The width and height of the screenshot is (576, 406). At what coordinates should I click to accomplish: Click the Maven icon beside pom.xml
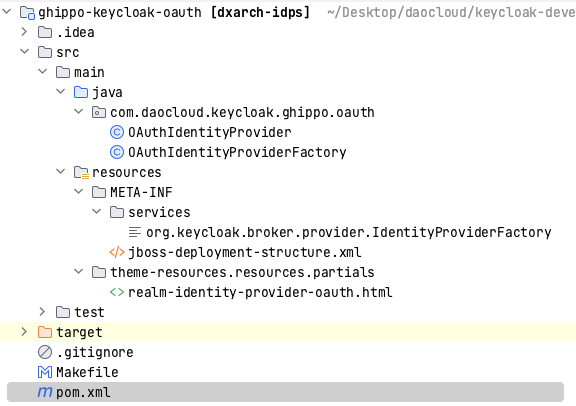click(45, 392)
